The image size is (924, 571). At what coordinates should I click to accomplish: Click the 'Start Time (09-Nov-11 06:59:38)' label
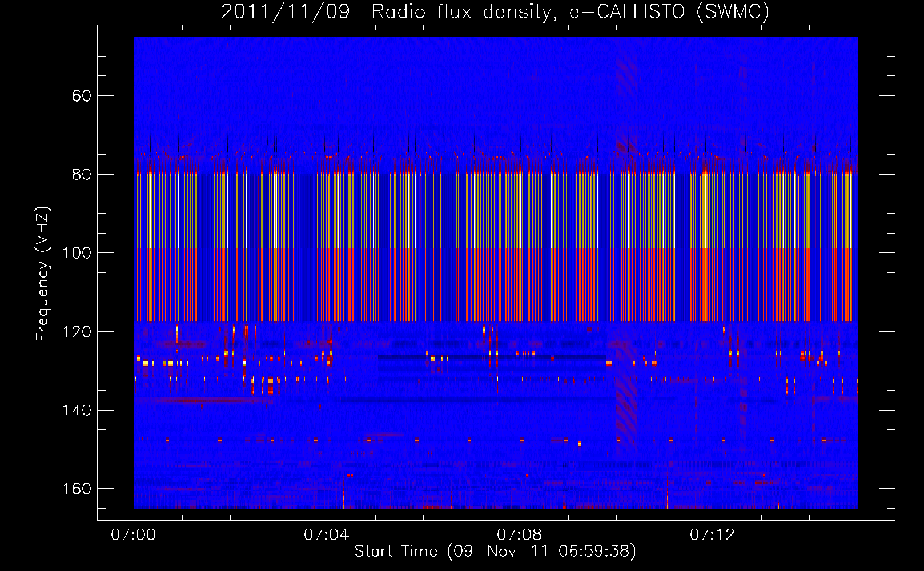tap(495, 551)
